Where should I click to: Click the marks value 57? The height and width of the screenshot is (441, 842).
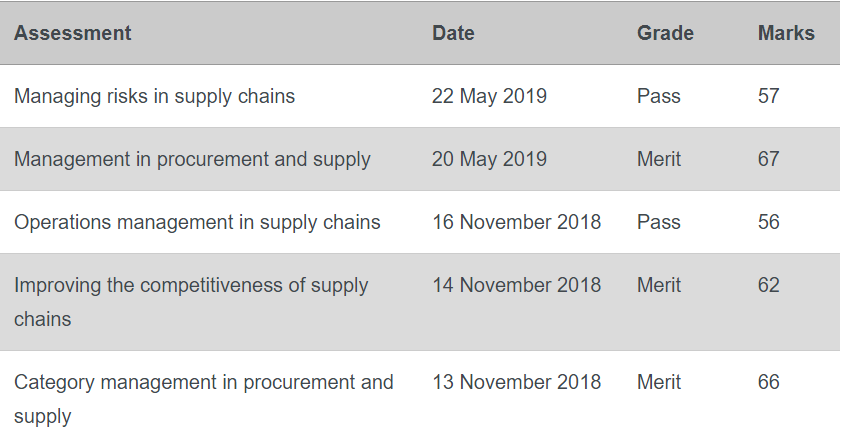(768, 96)
